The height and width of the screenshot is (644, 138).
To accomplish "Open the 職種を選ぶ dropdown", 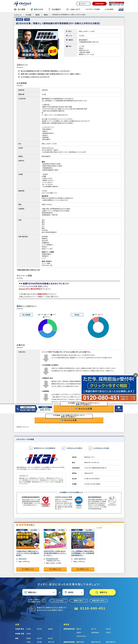I will point(40,592).
